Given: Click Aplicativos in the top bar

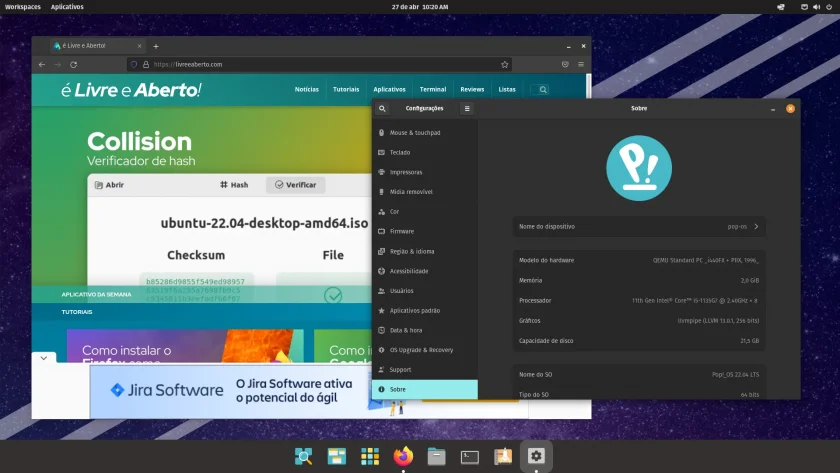Looking at the screenshot, I should click(x=67, y=7).
